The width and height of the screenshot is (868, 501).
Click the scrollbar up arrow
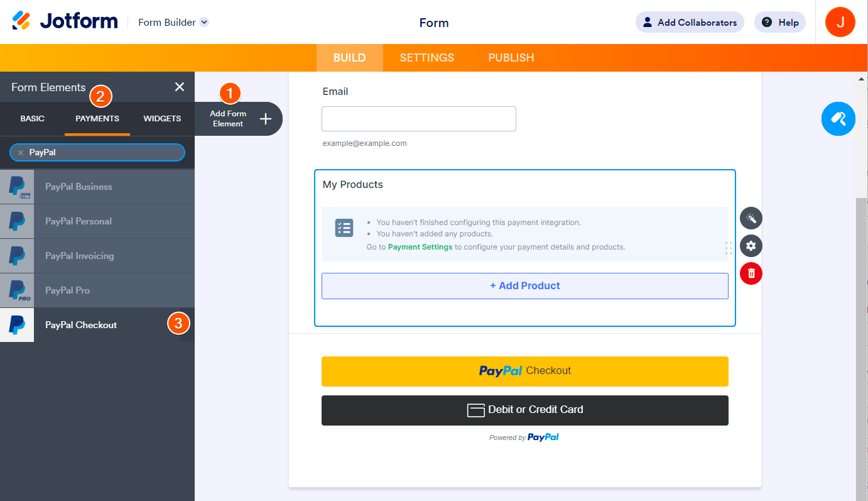click(x=862, y=78)
